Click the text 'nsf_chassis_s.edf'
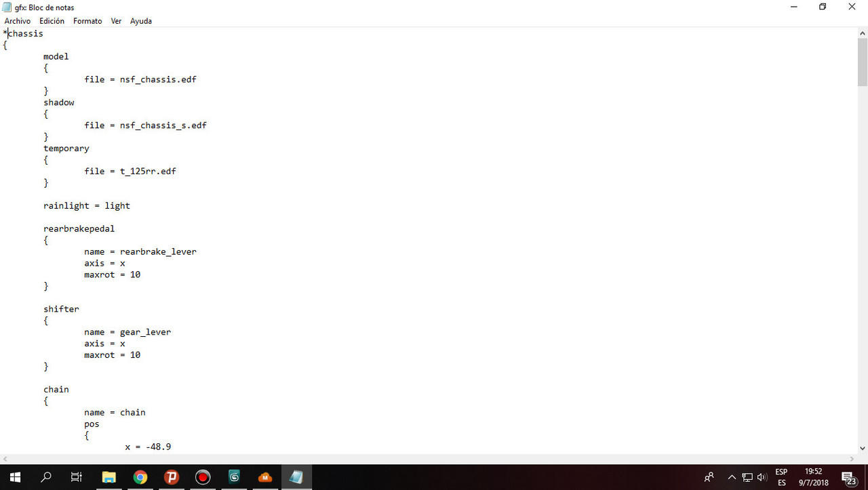868x490 pixels. [163, 125]
